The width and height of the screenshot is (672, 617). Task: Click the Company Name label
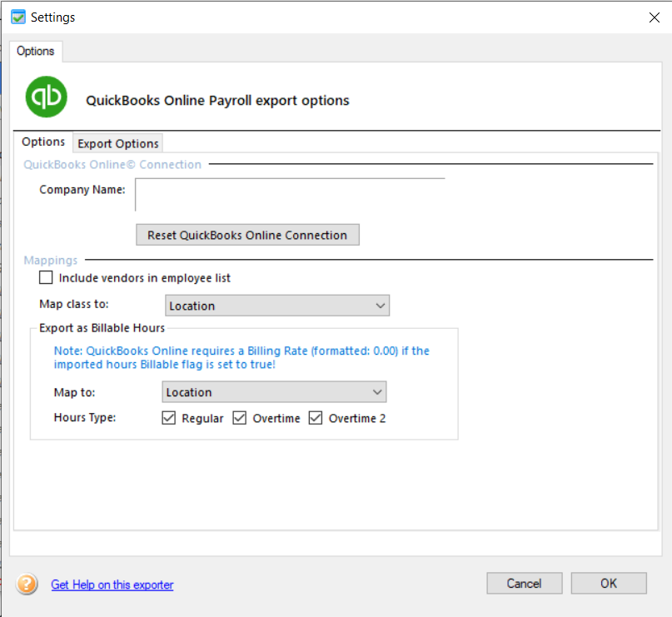coord(82,189)
